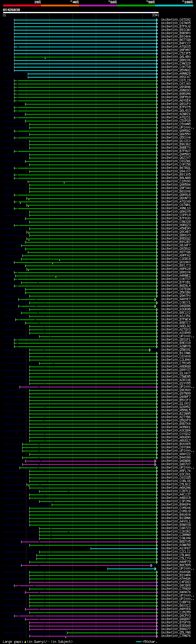
Task: Click label UniRef100_A1A0Q6
Action: pos(176,572)
